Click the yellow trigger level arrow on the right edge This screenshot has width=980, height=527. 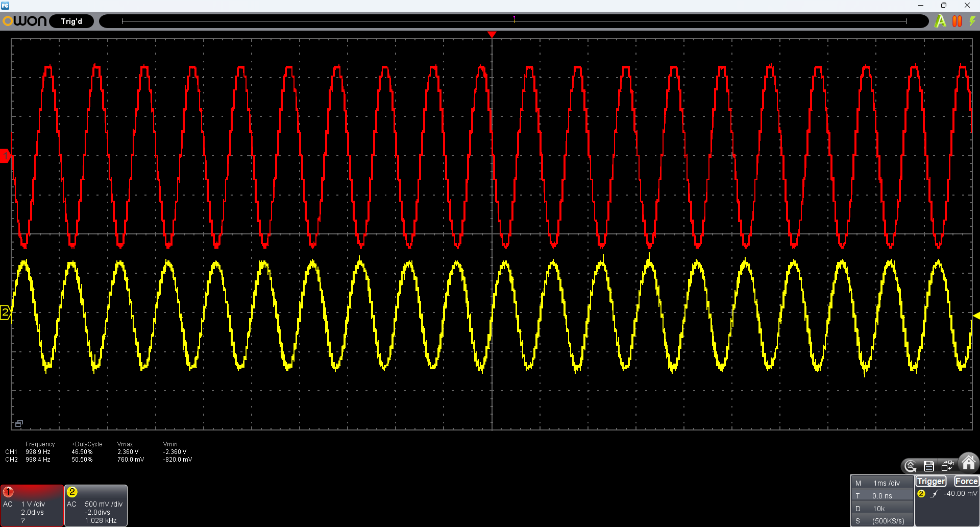pyautogui.click(x=976, y=316)
